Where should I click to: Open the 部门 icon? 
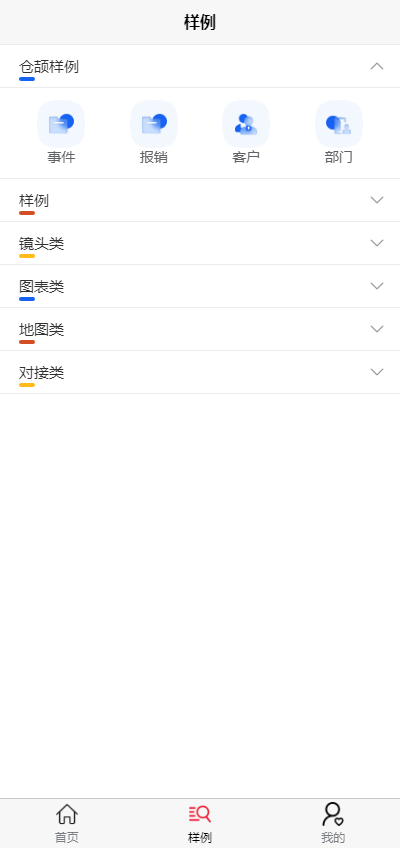pos(339,124)
